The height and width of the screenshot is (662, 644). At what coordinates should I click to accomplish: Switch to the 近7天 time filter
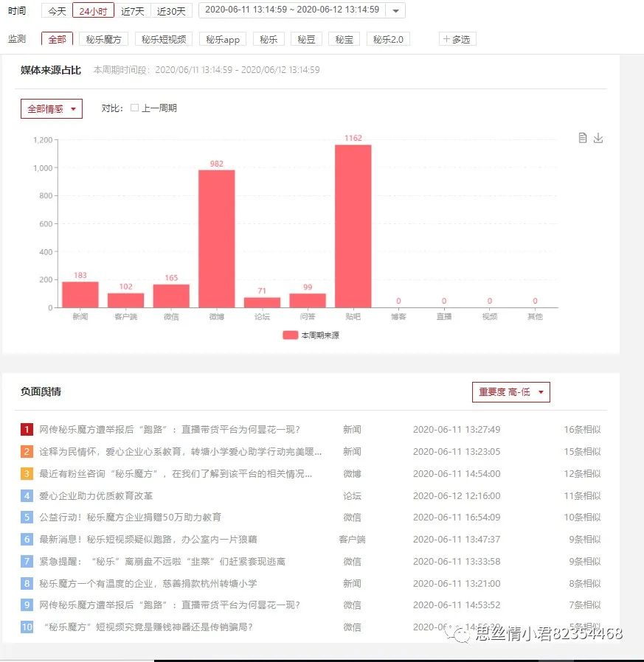131,10
